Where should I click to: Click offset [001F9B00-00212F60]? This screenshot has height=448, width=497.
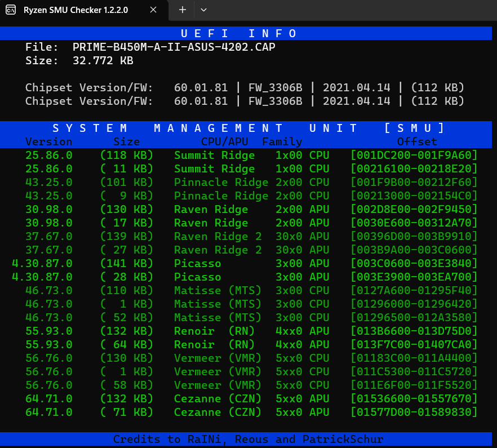coord(414,183)
